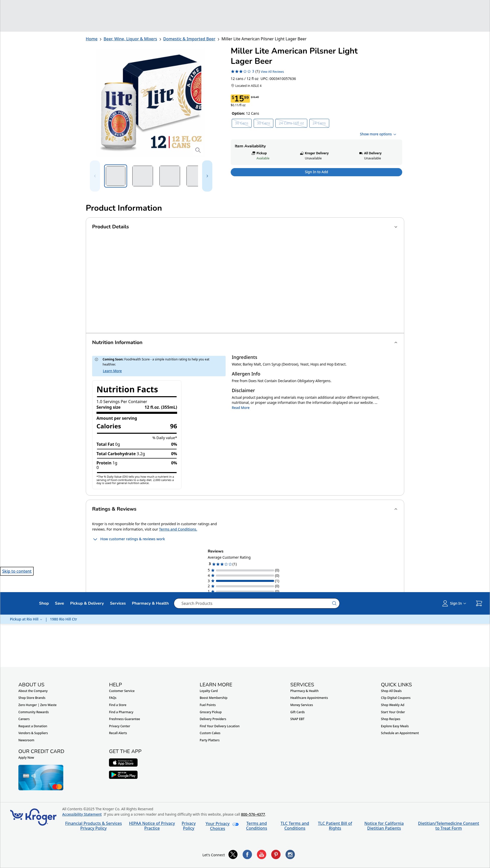Viewport: 490px width, 868px height.
Task: Open Clip Digital Coupons quick link
Action: (395, 698)
